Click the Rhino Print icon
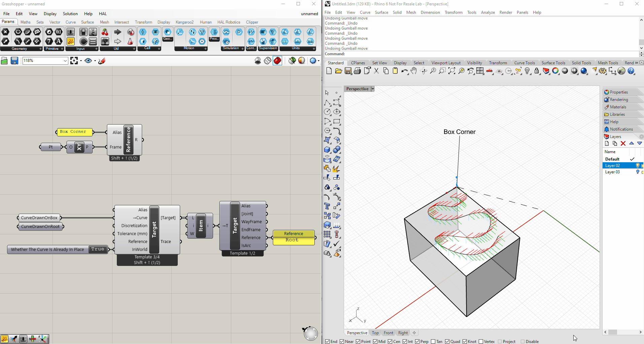The height and width of the screenshot is (344, 644). click(x=358, y=71)
